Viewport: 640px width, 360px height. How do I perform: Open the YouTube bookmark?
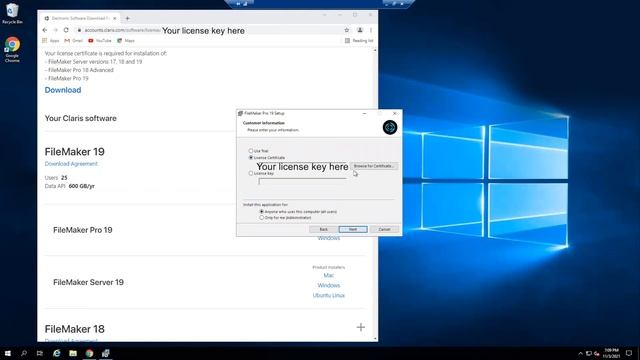(100, 41)
